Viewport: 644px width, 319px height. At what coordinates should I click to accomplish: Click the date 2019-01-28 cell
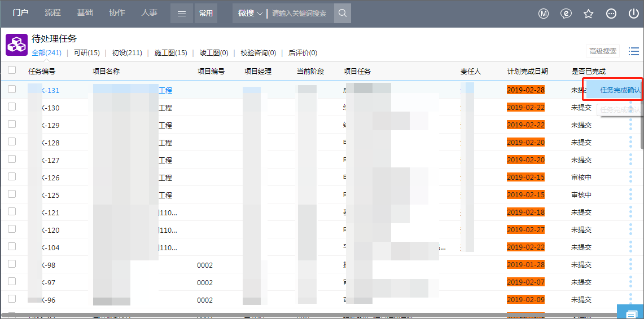[x=525, y=265]
